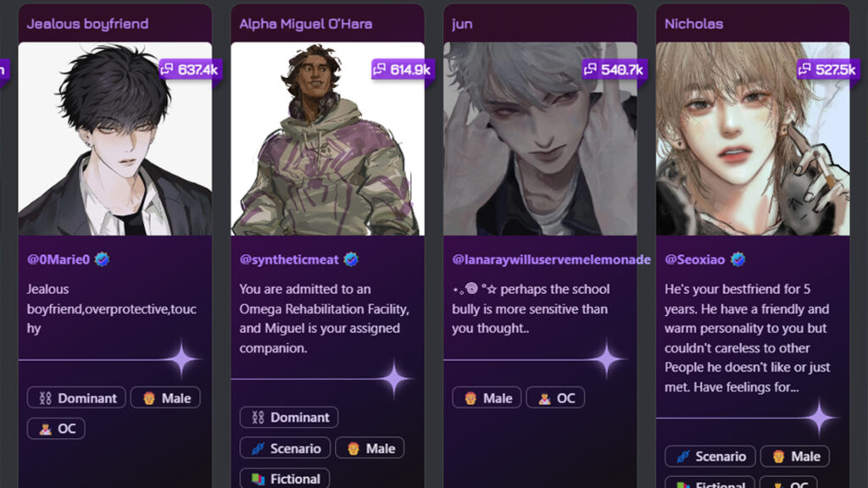Image resolution: width=868 pixels, height=488 pixels.
Task: Select Fictional tag on Alpha Miguel O'Hara card
Action: pyautogui.click(x=285, y=479)
